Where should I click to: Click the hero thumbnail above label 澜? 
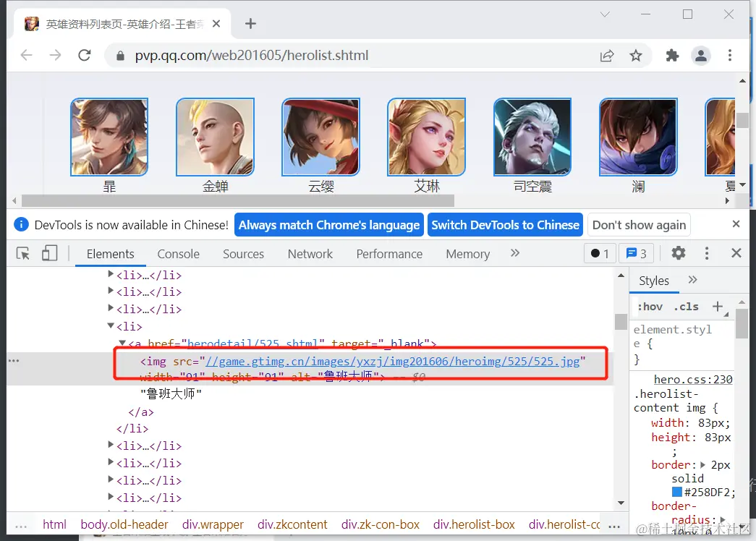click(638, 137)
